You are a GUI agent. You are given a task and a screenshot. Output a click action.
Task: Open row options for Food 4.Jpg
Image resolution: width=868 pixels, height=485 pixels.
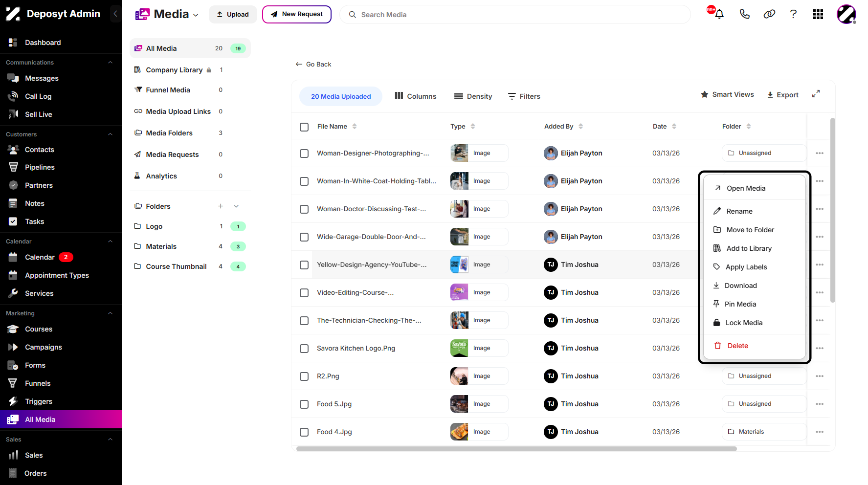point(820,432)
